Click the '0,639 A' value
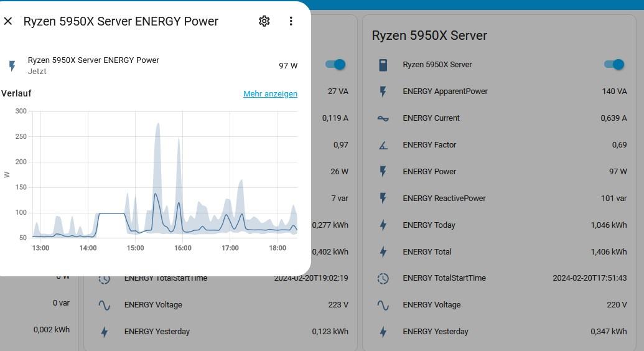This screenshot has width=644, height=351. [614, 118]
